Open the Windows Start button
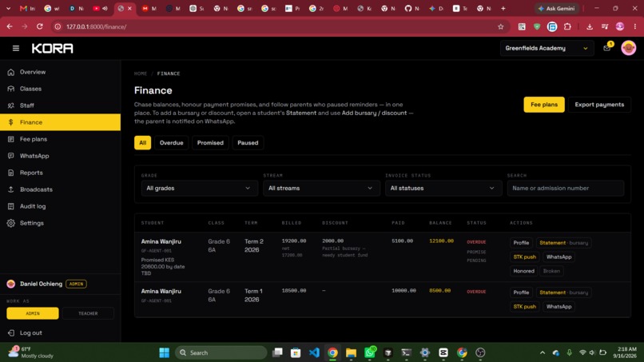This screenshot has height=362, width=644. (x=165, y=352)
